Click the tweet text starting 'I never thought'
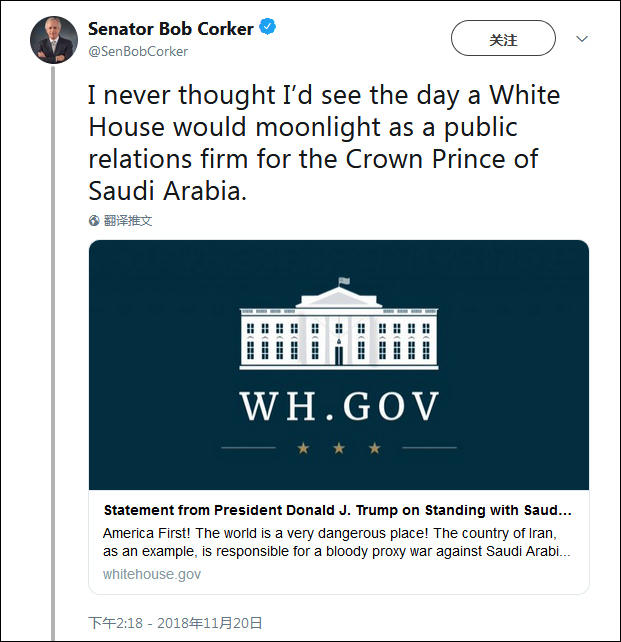The width and height of the screenshot is (621, 642). coord(323,141)
